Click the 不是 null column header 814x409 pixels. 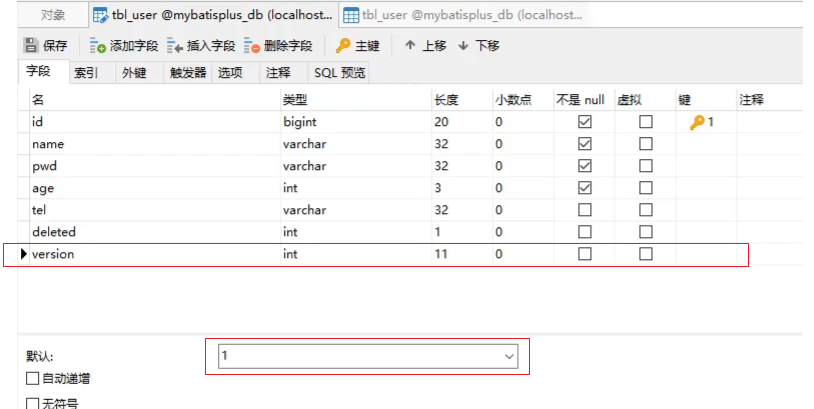pyautogui.click(x=584, y=100)
